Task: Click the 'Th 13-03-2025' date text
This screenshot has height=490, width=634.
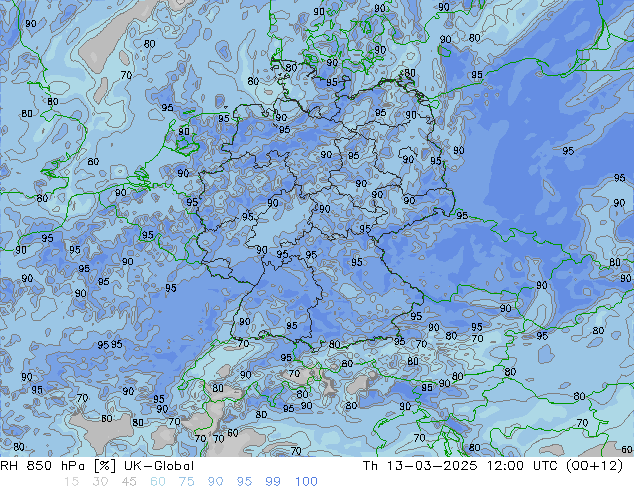Action: [x=420, y=466]
